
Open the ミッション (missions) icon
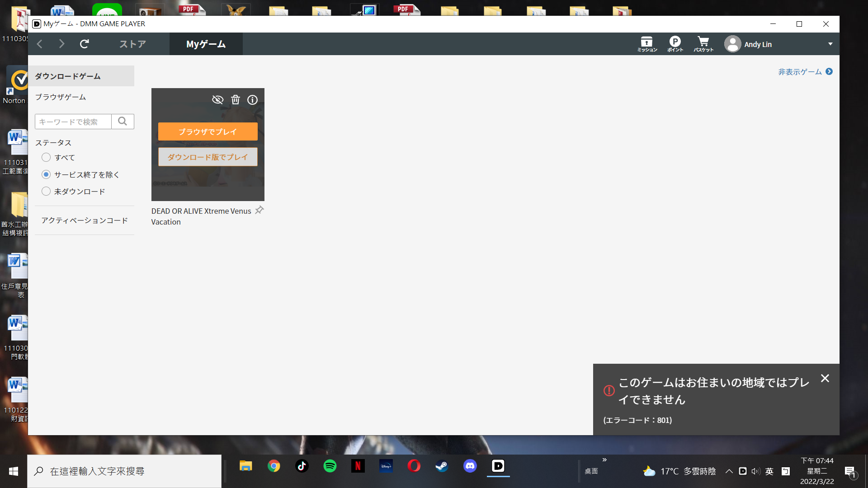(x=647, y=44)
